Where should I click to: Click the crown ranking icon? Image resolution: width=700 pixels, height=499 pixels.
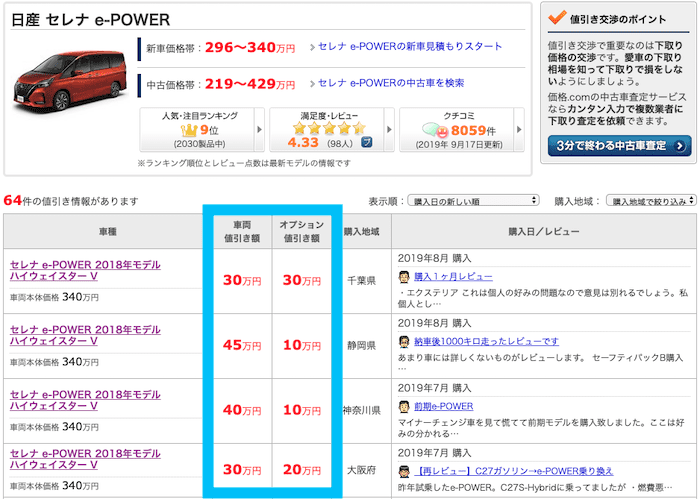coord(189,130)
